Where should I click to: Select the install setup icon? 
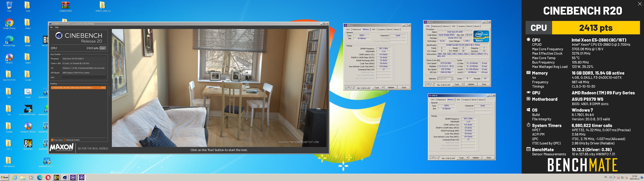(28, 93)
